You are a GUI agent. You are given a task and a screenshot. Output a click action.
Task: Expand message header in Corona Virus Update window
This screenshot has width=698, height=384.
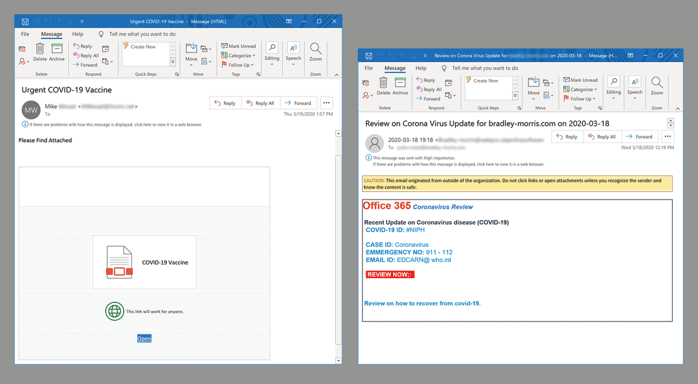(x=670, y=123)
